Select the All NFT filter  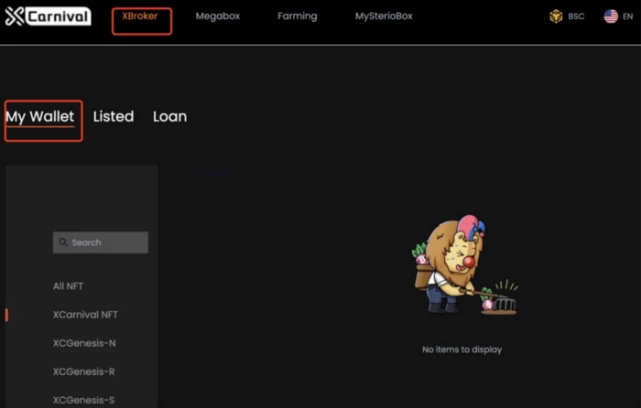pos(68,286)
